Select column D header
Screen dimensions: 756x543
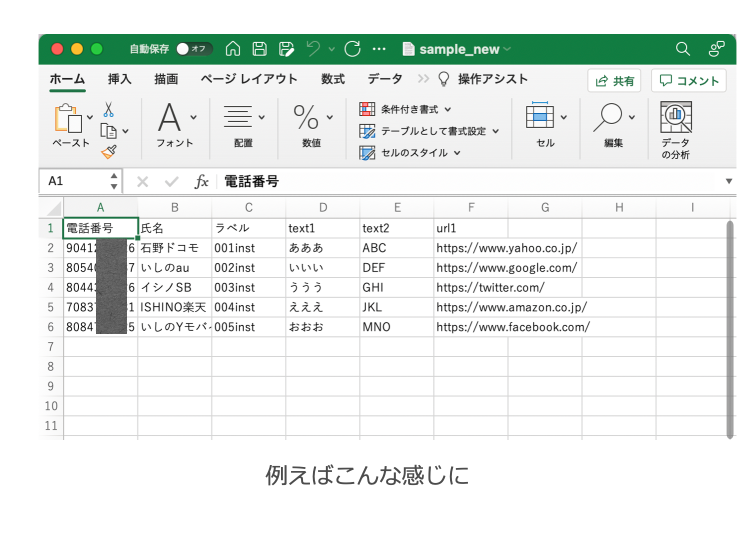[323, 207]
